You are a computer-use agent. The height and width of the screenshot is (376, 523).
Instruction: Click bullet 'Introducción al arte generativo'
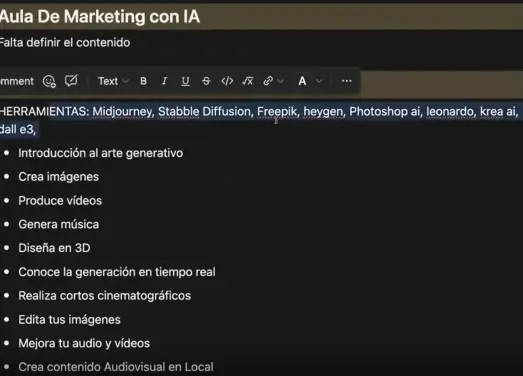pyautogui.click(x=100, y=153)
